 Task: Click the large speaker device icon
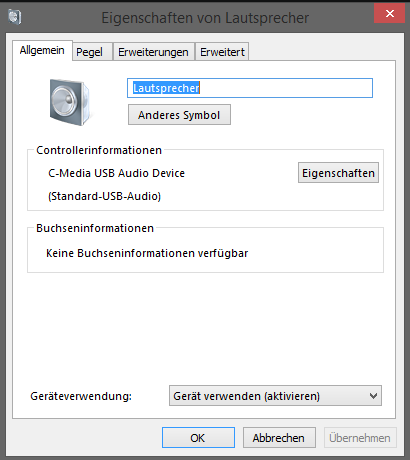click(70, 102)
